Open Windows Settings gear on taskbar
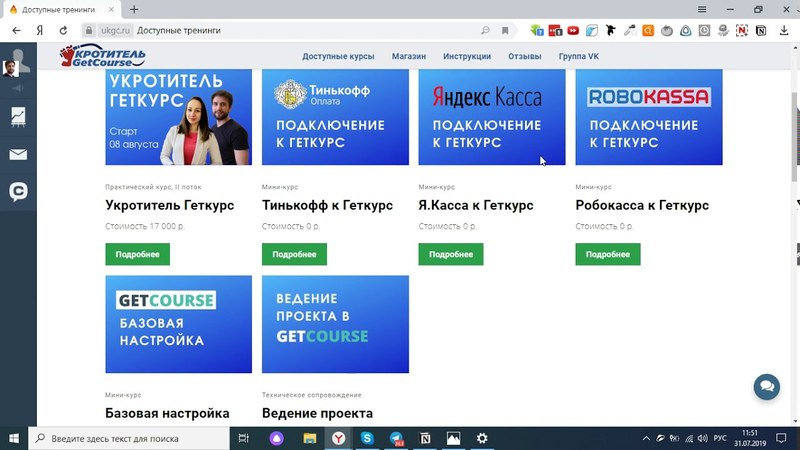Image resolution: width=800 pixels, height=450 pixels. pyautogui.click(x=482, y=438)
